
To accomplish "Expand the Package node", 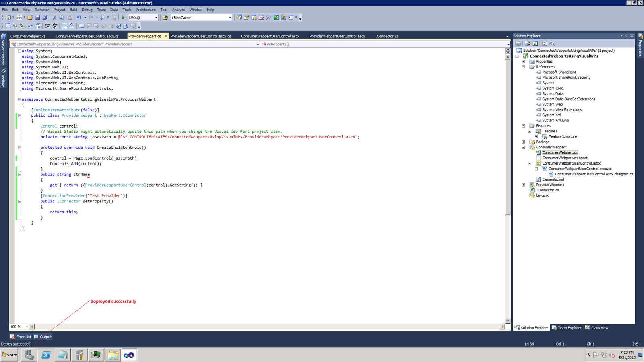I will pos(523,142).
